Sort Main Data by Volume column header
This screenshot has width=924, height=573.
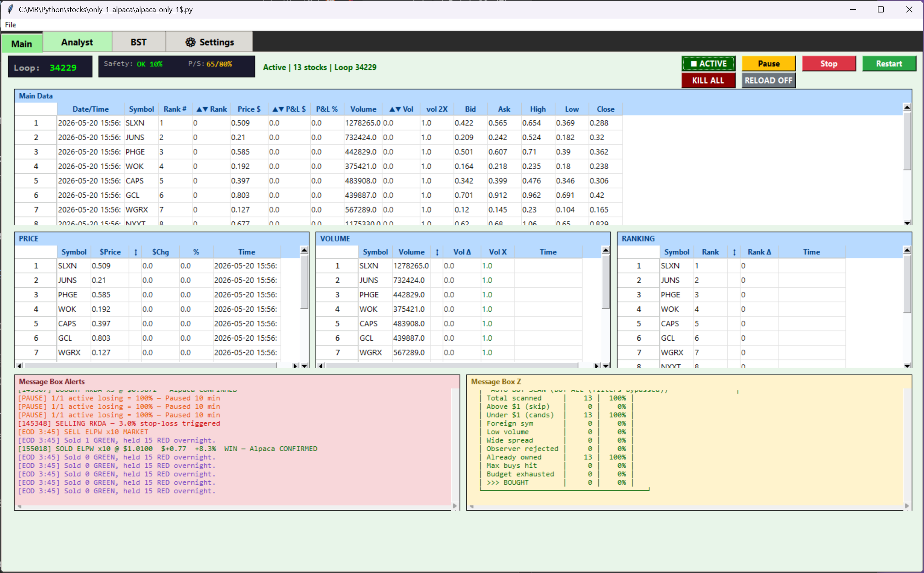[363, 109]
